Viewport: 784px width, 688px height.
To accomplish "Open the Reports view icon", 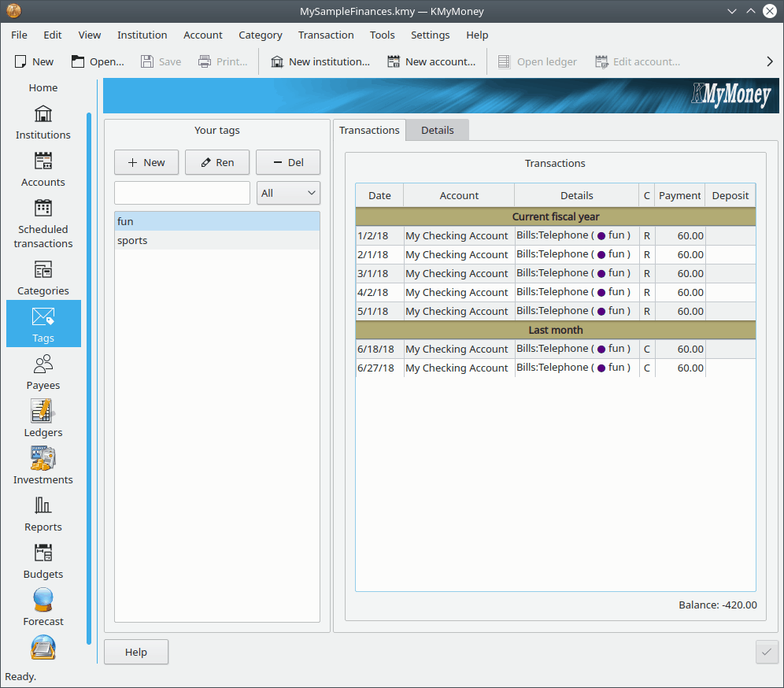I will [x=43, y=505].
